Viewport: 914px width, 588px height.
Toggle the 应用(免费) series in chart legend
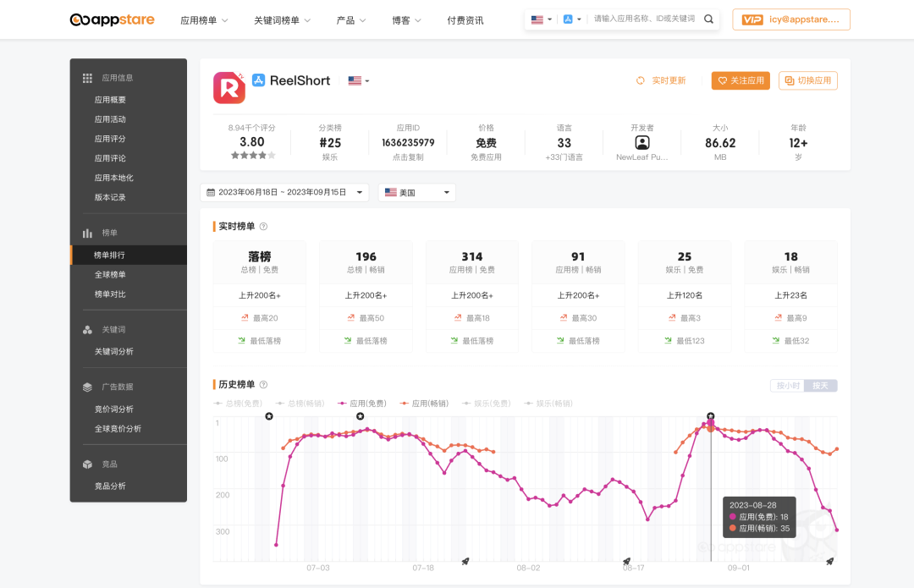coord(363,403)
